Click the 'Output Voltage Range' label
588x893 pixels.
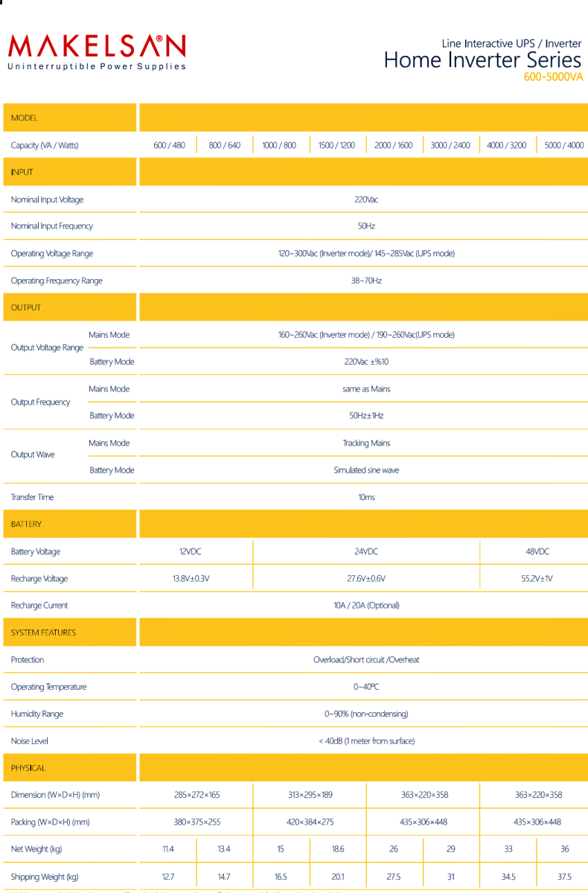tap(47, 348)
